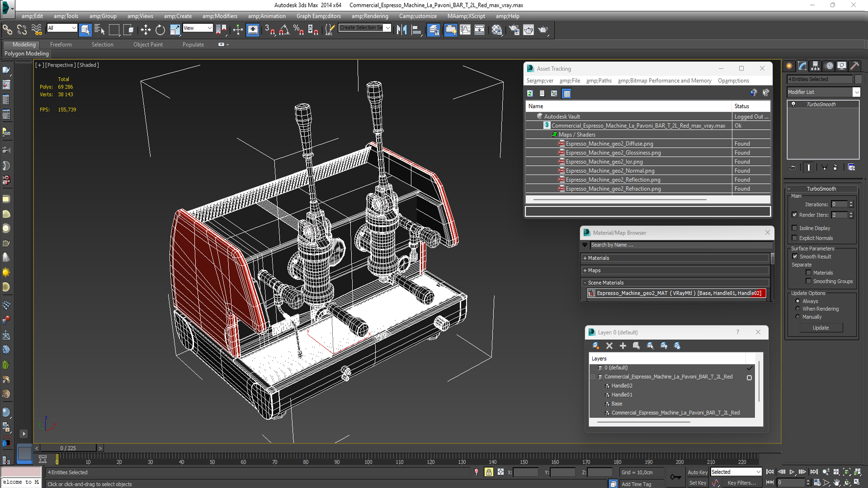Click the TurboSmooth Update button
868x488 pixels.
821,328
